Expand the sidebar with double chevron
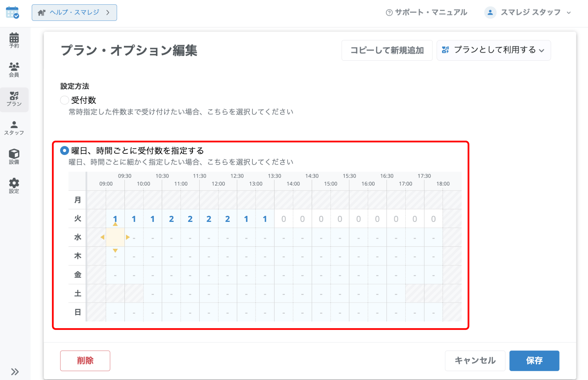Image resolution: width=588 pixels, height=380 pixels. tap(15, 372)
